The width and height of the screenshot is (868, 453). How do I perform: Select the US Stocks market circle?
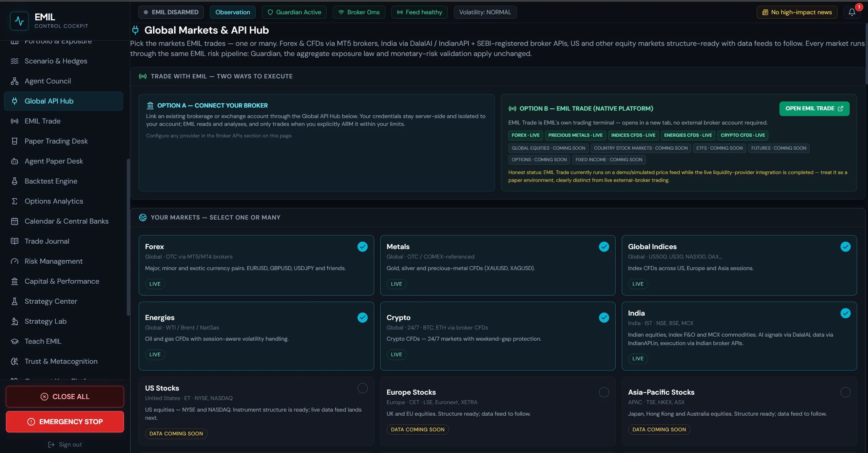(362, 388)
